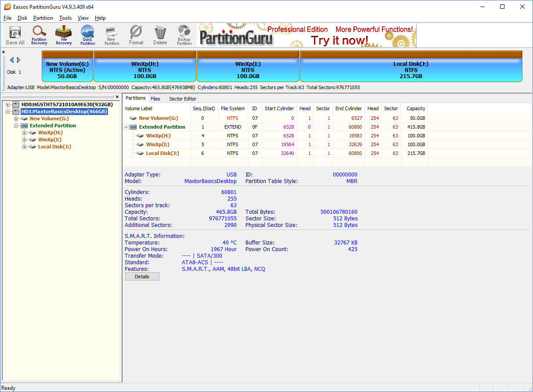Click the WinXp(H:) drive icon in table
This screenshot has width=533, height=392.
[140, 136]
